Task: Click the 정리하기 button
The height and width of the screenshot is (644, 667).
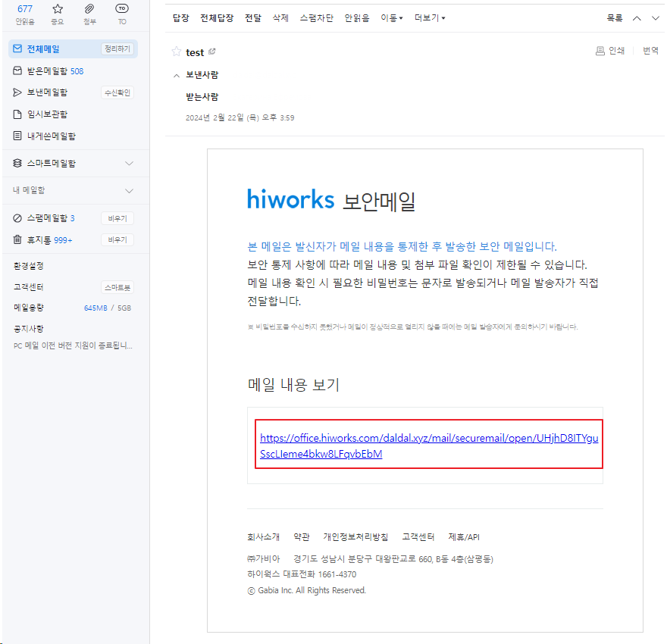Action: click(117, 49)
